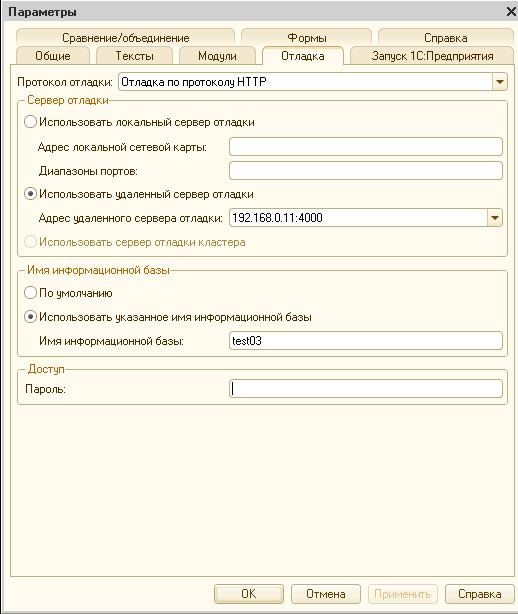Screen dimensions: 518x614
Task: Click the Диапазоны портов input field
Action: (x=366, y=171)
